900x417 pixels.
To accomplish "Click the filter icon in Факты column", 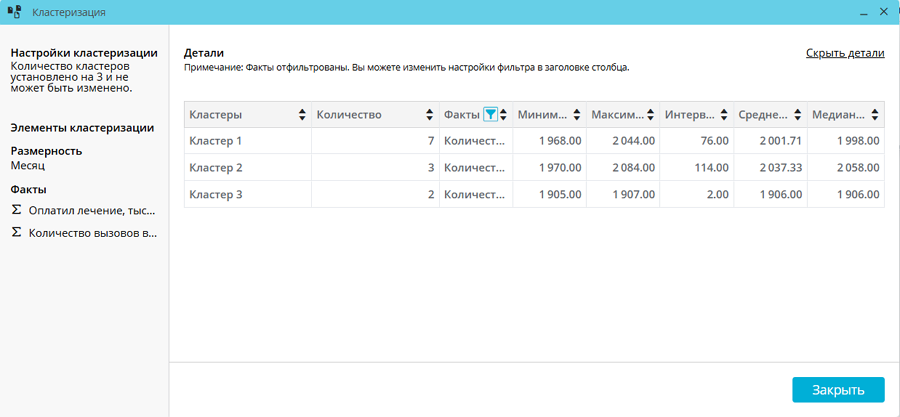I will tap(490, 115).
